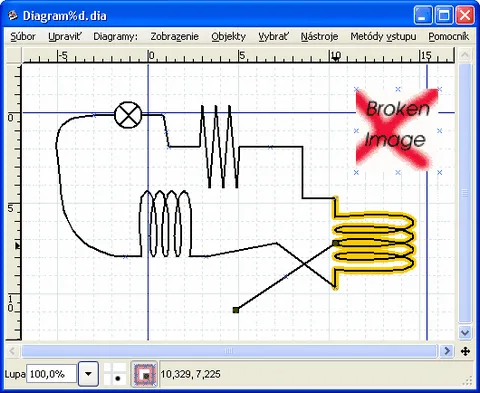Open the Vybrať menu
The width and height of the screenshot is (480, 393).
click(x=273, y=37)
